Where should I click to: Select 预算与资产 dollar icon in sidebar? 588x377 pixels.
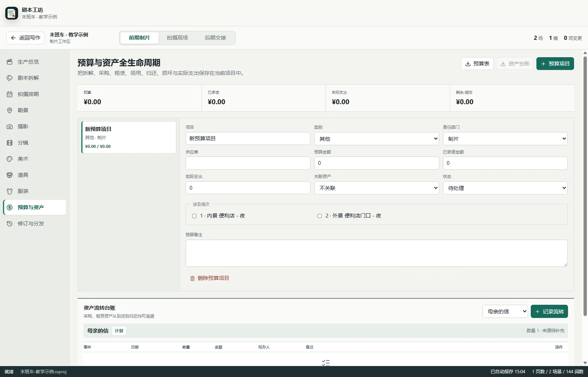(x=10, y=207)
